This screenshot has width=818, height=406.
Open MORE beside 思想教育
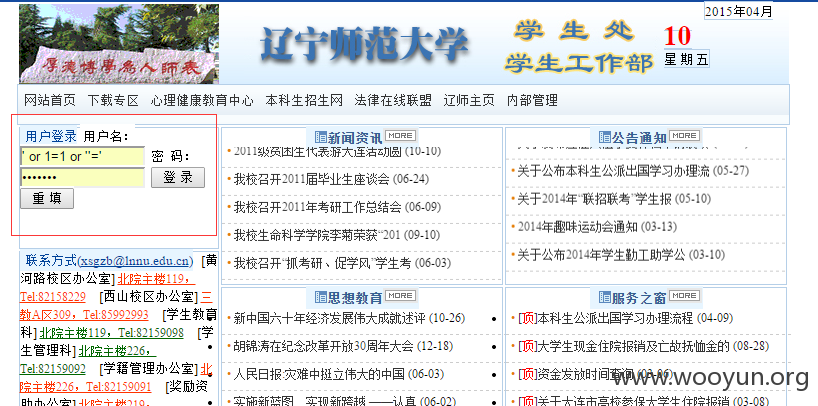click(x=400, y=295)
